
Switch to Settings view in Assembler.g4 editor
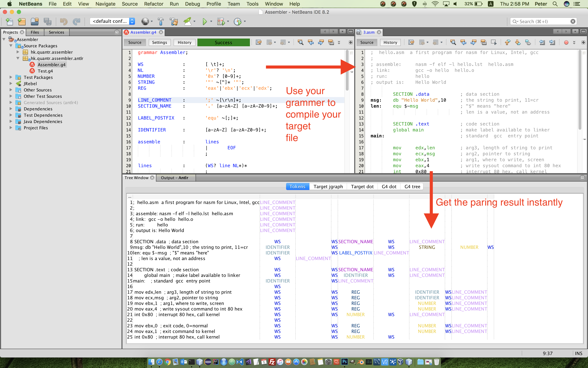pyautogui.click(x=160, y=42)
